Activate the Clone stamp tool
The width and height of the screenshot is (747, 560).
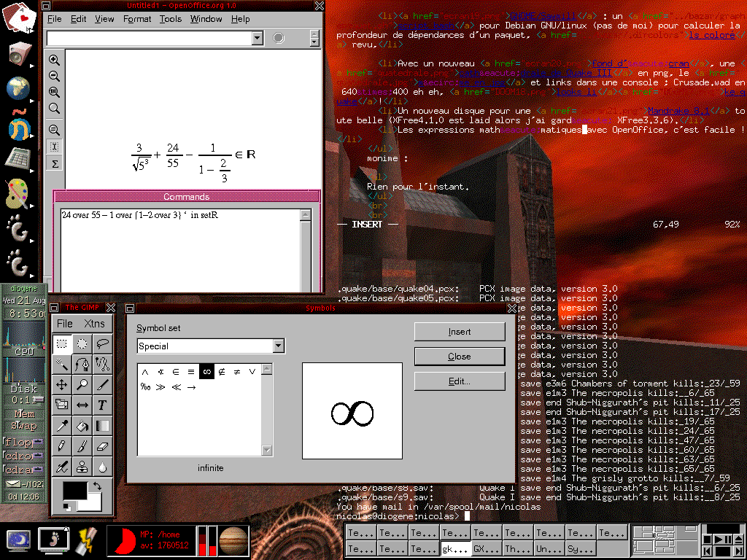point(82,465)
